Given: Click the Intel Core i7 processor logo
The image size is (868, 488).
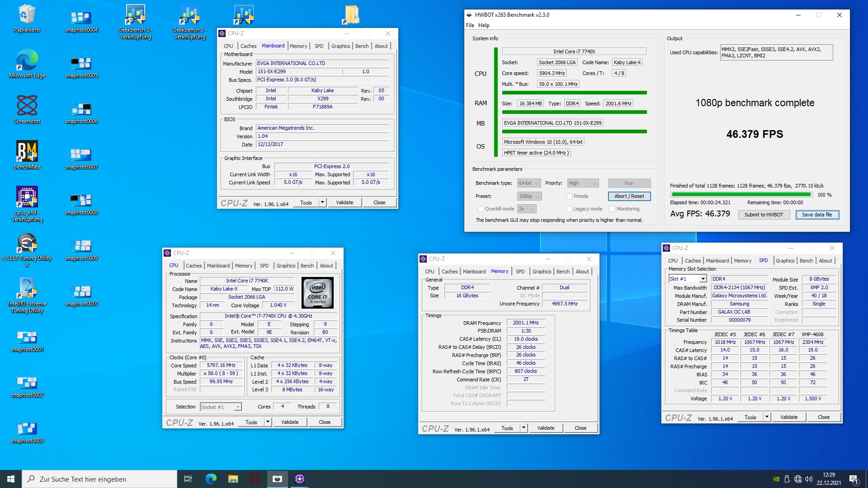Looking at the screenshot, I should 317,293.
